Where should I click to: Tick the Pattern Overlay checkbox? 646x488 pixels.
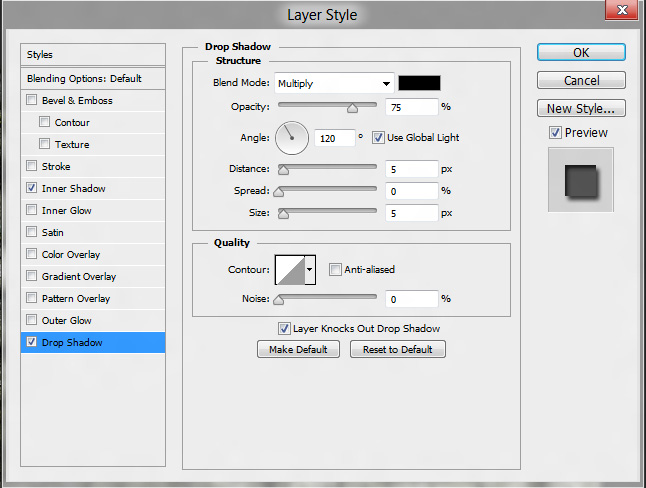[x=31, y=298]
